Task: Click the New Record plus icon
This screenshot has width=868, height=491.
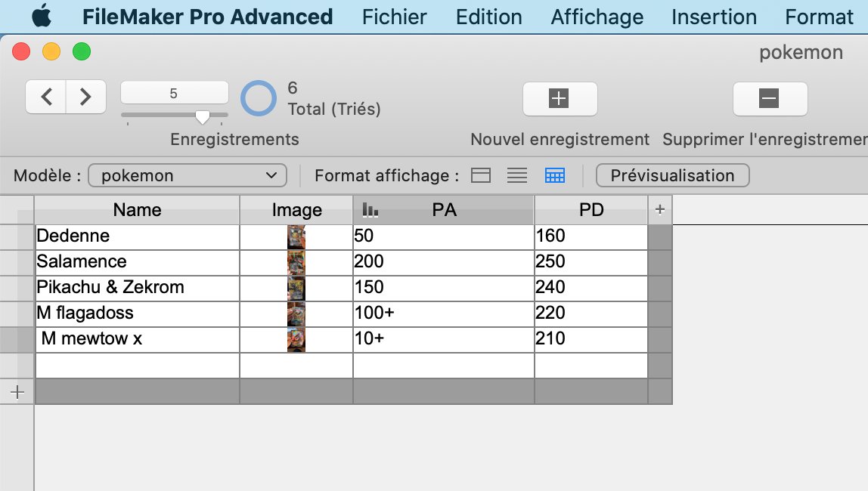Action: 560,98
